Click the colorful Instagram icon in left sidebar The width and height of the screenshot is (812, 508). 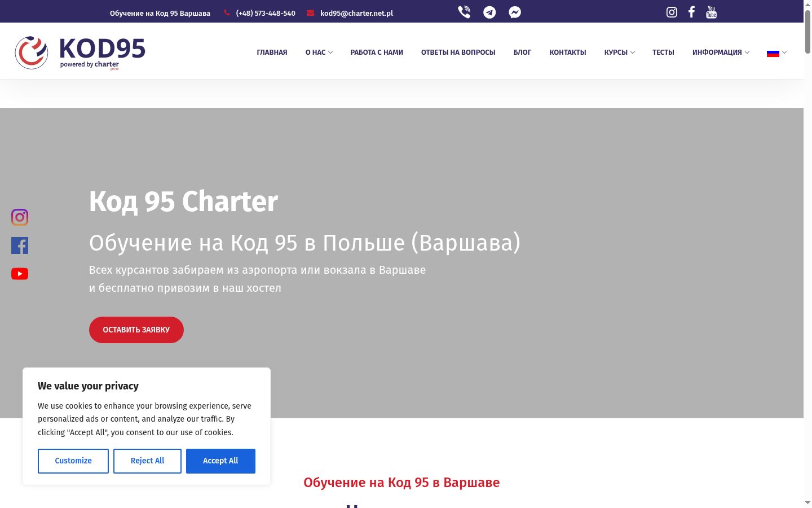[20, 217]
